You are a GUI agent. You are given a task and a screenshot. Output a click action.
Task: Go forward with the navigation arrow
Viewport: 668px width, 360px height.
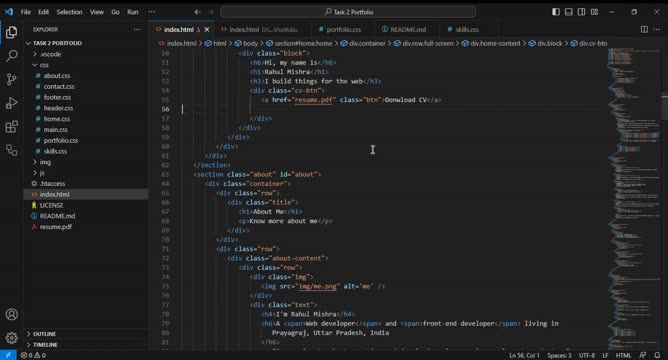[210, 12]
